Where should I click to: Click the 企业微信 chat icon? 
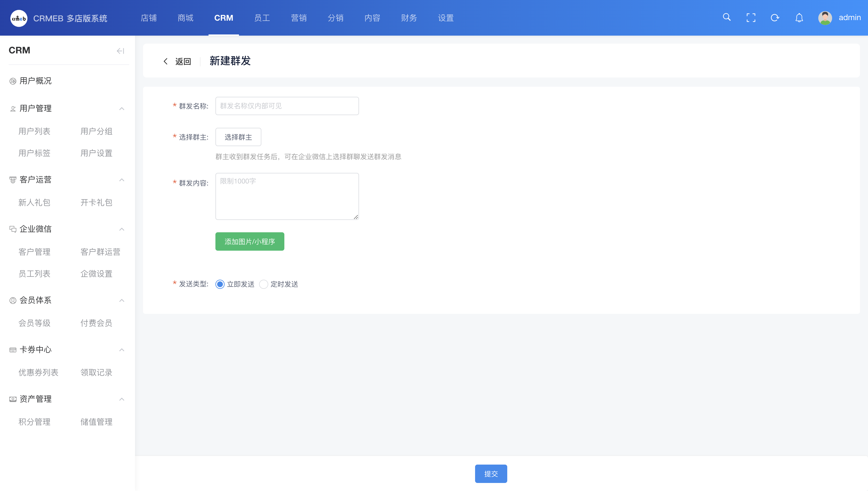[13, 229]
